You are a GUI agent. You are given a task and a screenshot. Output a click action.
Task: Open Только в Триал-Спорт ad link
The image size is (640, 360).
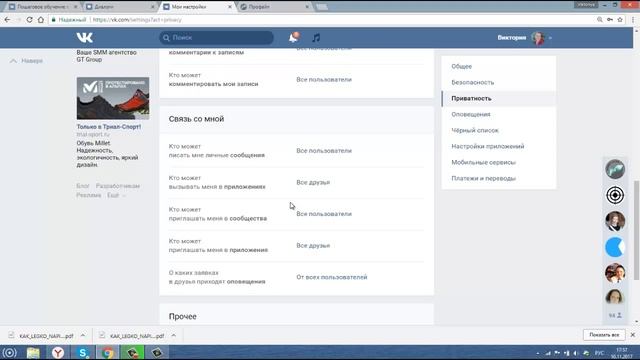(109, 127)
